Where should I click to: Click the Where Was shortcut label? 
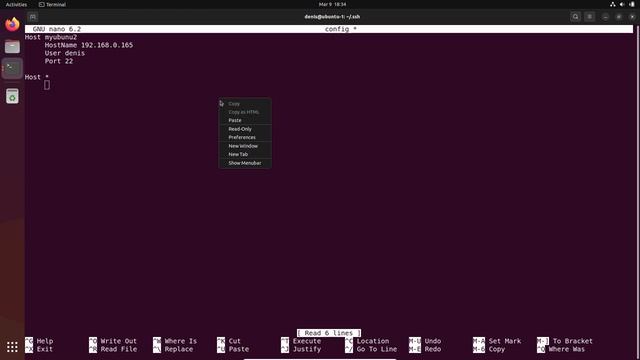567,349
